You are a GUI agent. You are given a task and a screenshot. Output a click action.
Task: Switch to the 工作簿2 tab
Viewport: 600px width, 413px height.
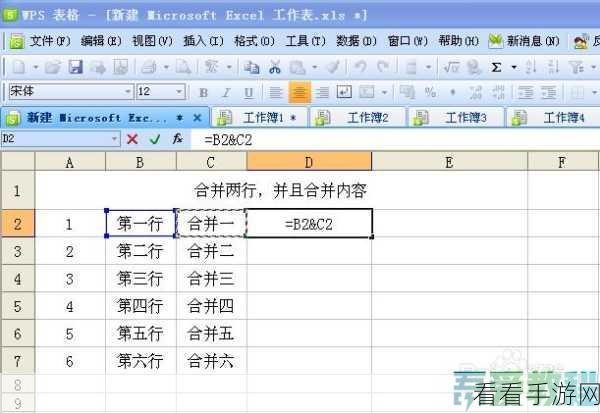click(x=358, y=117)
